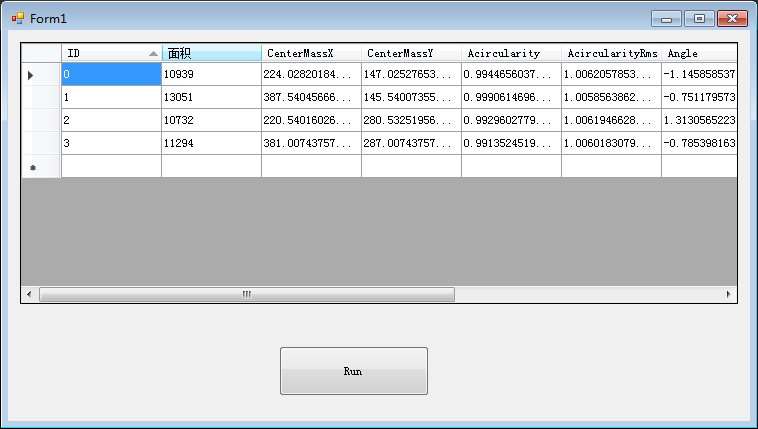Click the empty area cell in new row
This screenshot has height=429, width=758.
[211, 167]
